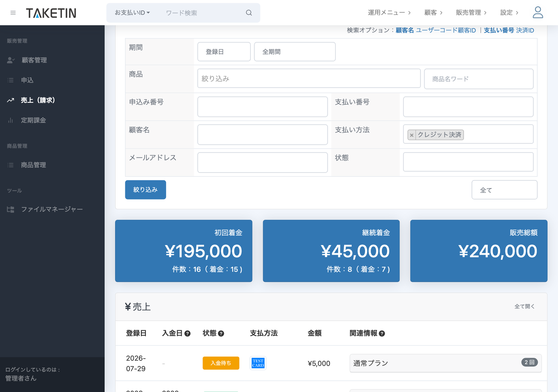The image size is (558, 392).
Task: Open the 支払い方法 multi-select field
Action: pos(468,134)
